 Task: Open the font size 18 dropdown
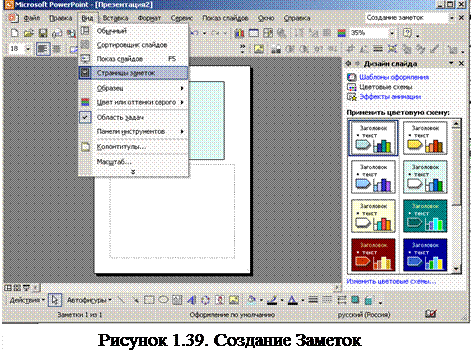click(28, 49)
